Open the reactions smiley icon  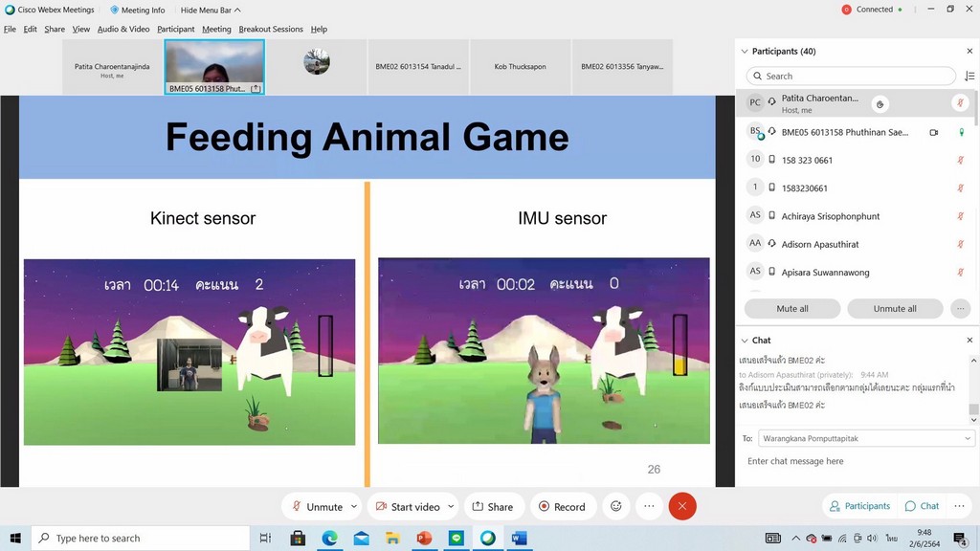(616, 507)
